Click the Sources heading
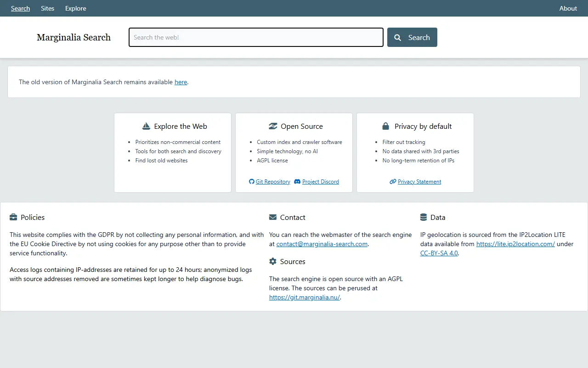This screenshot has width=588, height=368. tap(293, 261)
